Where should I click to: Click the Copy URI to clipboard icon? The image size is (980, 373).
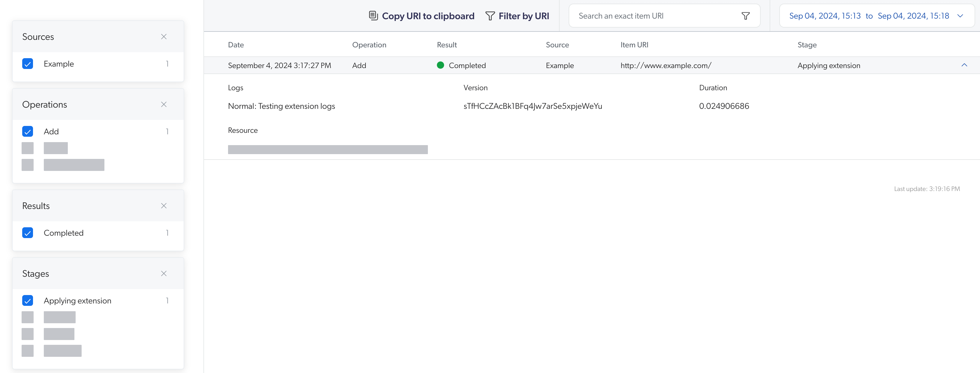point(372,16)
